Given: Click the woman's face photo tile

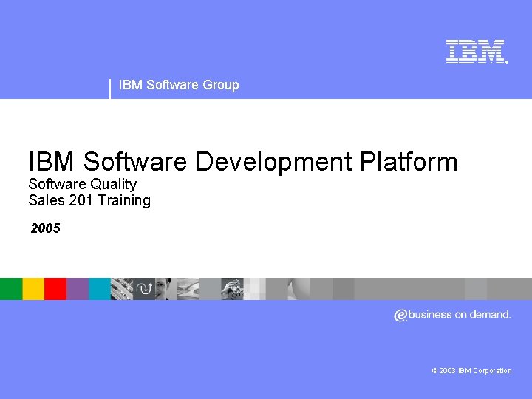Looking at the screenshot, I should pos(166,289).
